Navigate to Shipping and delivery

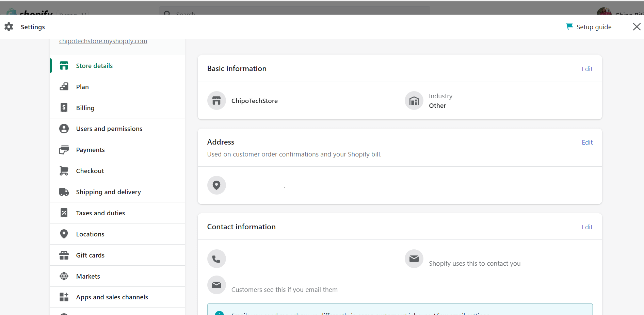pos(117,192)
